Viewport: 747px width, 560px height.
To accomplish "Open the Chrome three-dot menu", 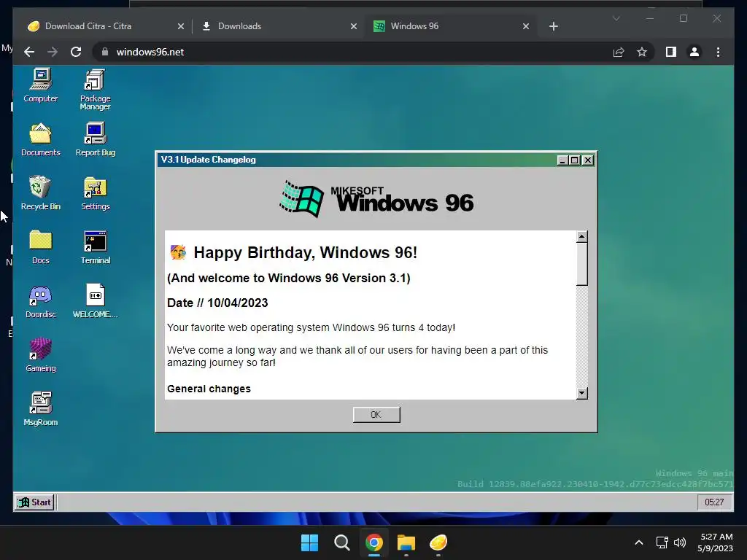I will pos(718,52).
